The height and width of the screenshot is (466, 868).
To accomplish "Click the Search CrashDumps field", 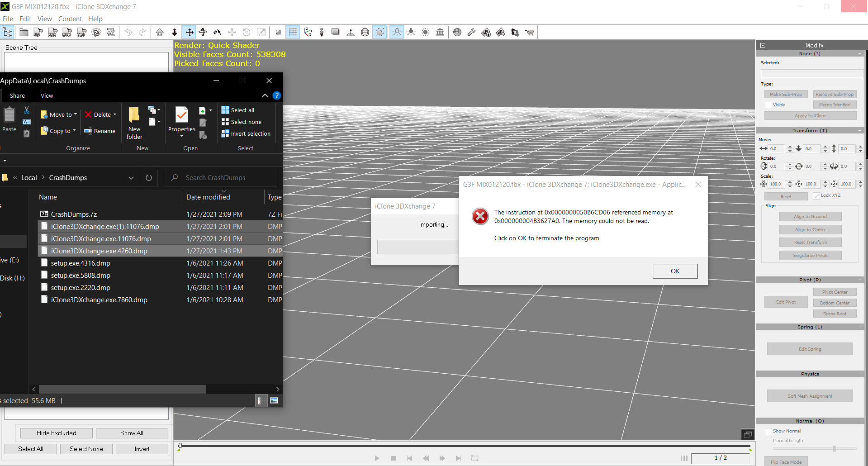I will click(220, 178).
